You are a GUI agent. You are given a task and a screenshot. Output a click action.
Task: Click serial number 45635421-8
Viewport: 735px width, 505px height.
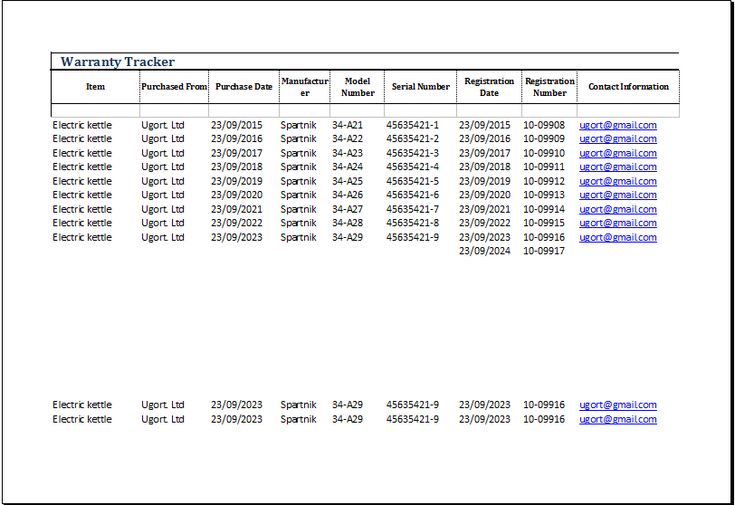[x=412, y=223]
